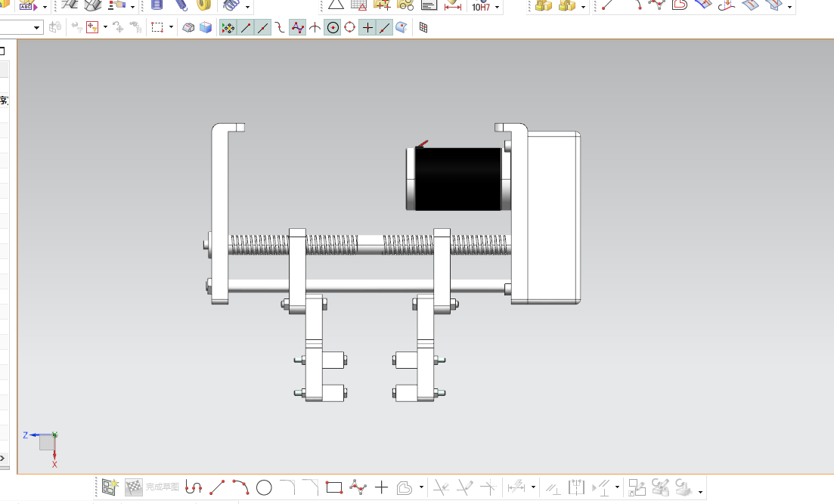This screenshot has width=834, height=504.
Task: Click the Make Corner sketch icon
Action: tap(488, 487)
